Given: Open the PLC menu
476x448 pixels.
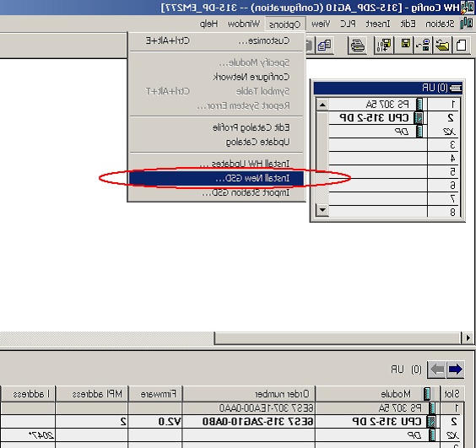Looking at the screenshot, I should click(x=348, y=24).
